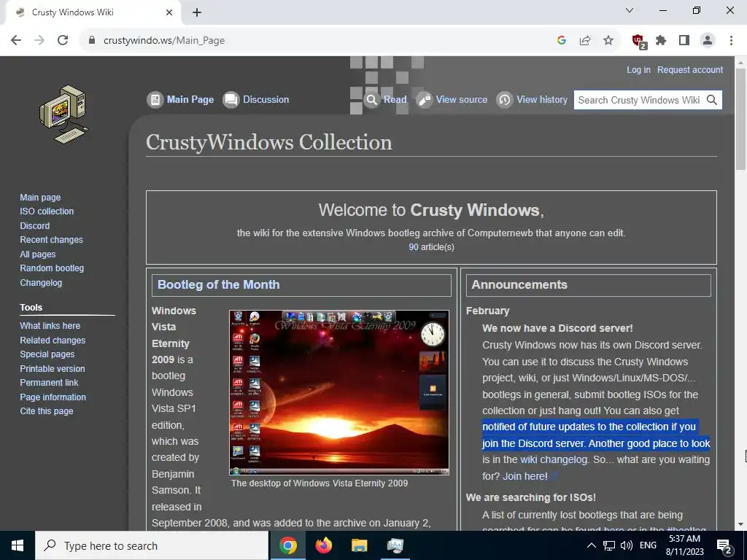Click the search magnifier in wiki search box

712,100
